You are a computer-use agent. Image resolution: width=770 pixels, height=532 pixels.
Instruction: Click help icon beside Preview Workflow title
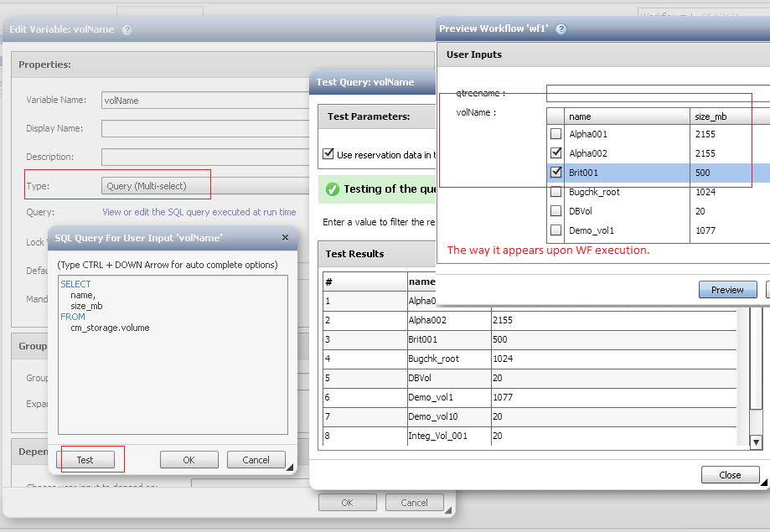pyautogui.click(x=561, y=29)
